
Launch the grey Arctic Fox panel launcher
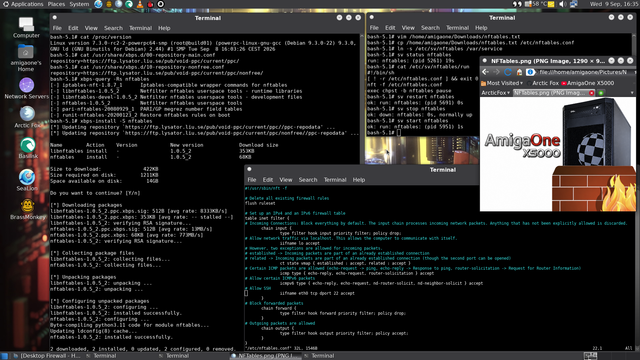(119, 4)
